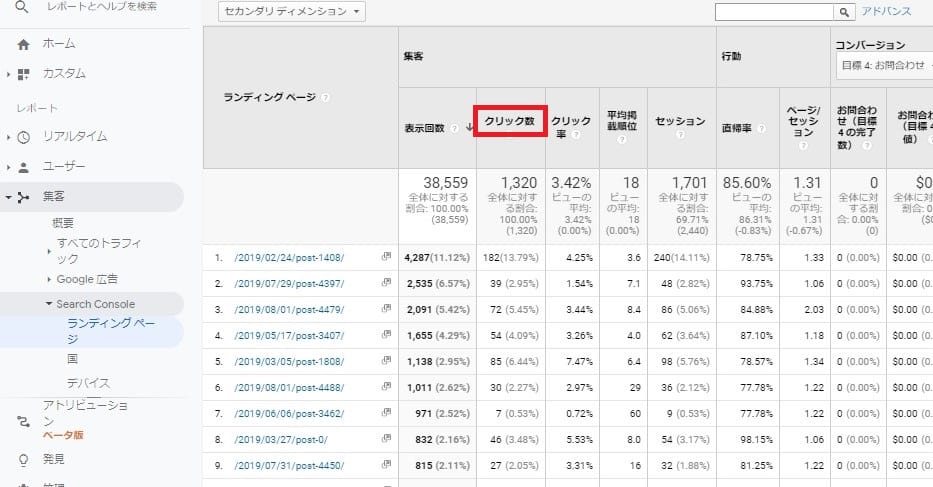Select ランディング ページ report in sidebar
The height and width of the screenshot is (487, 933).
[x=111, y=331]
